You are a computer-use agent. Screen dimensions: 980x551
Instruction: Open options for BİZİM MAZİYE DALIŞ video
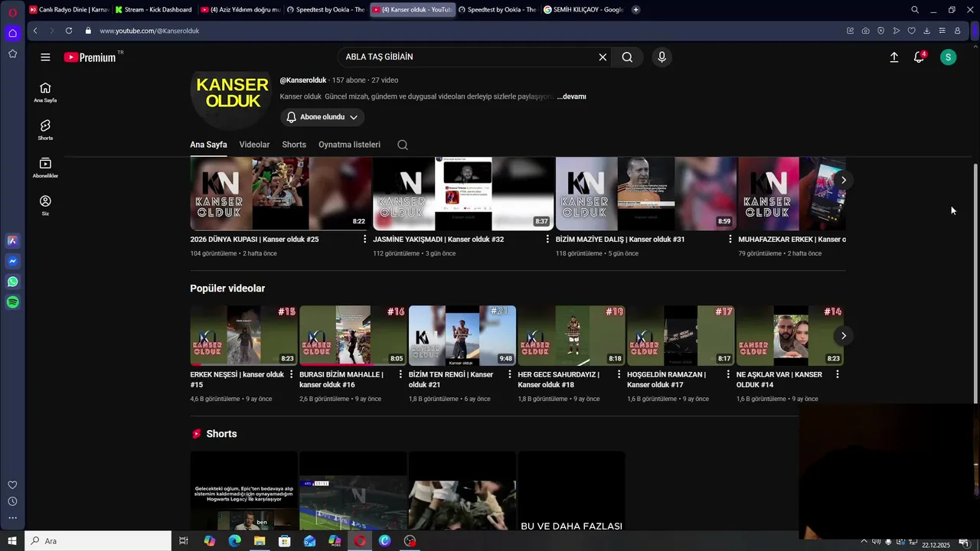click(730, 239)
